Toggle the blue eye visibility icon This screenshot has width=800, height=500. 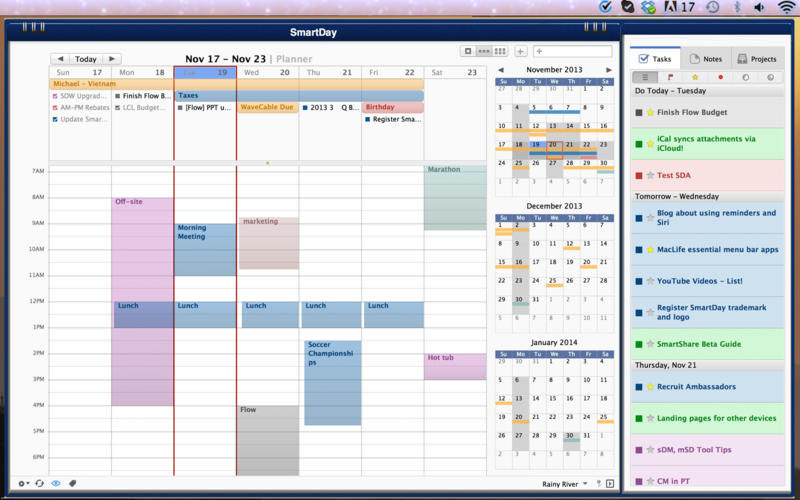[x=56, y=483]
